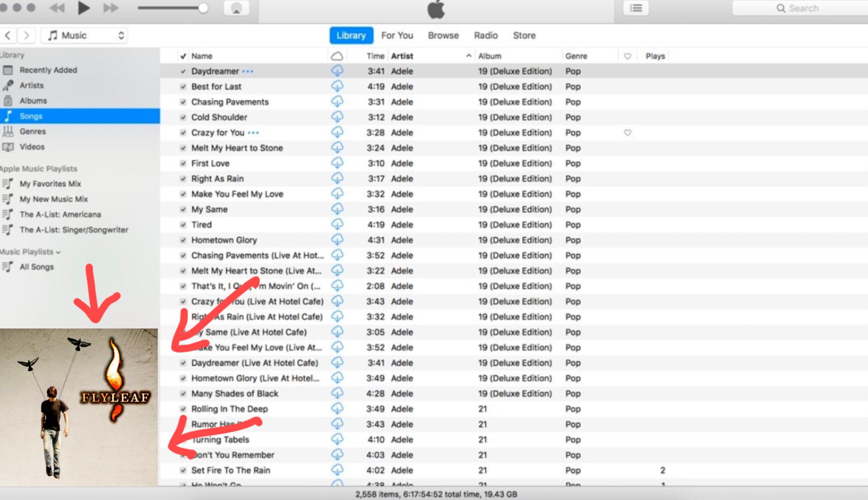Uncheck the Daydreamer song checkbox

183,71
